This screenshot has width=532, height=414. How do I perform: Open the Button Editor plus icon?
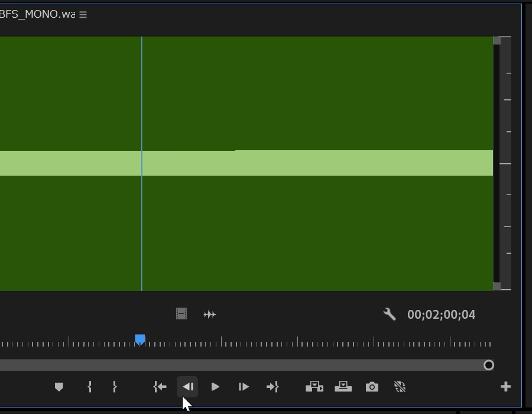505,387
